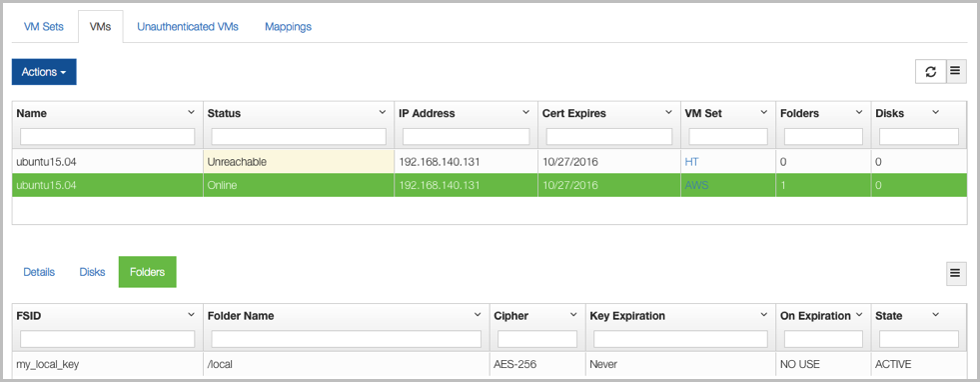Open the Folders grid menu icon
The image size is (980, 382).
click(956, 273)
